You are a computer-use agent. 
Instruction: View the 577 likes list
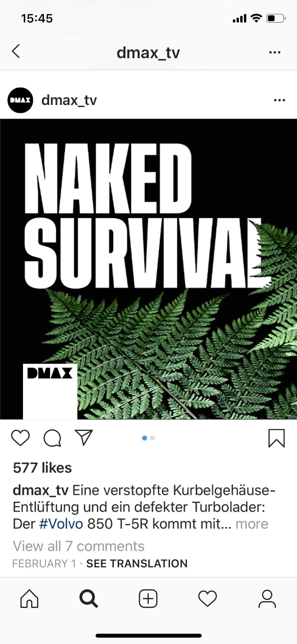(x=43, y=468)
